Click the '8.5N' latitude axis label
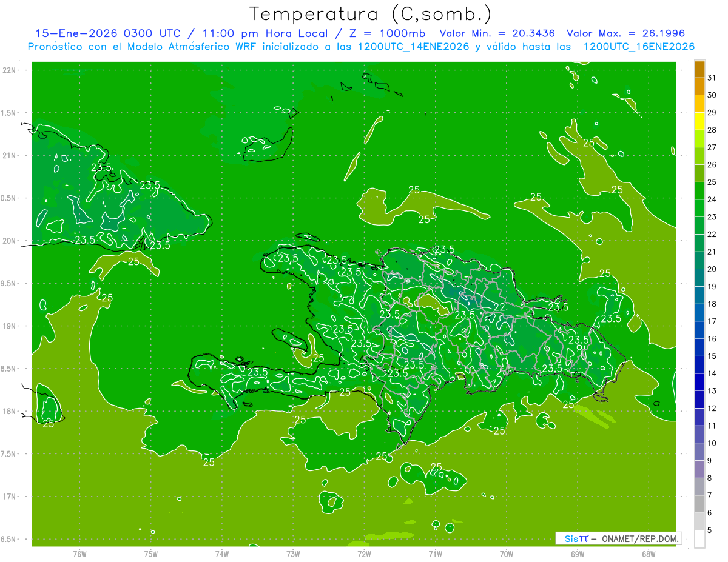This screenshot has height=562, width=728. (x=7, y=369)
